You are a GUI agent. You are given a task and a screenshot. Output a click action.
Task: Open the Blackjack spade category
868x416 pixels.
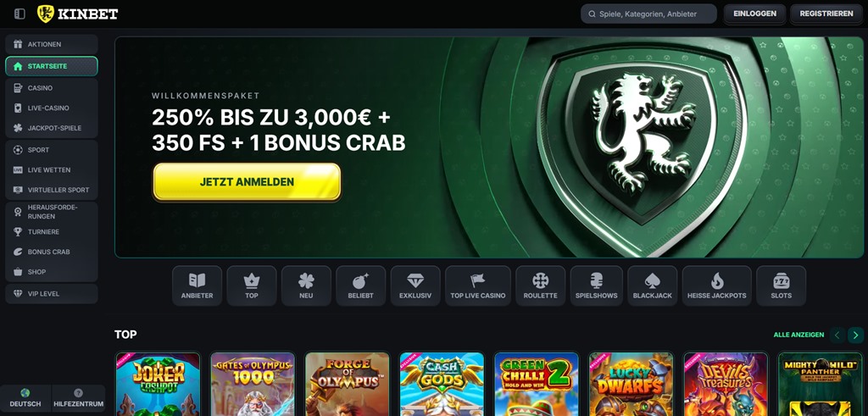tap(652, 286)
